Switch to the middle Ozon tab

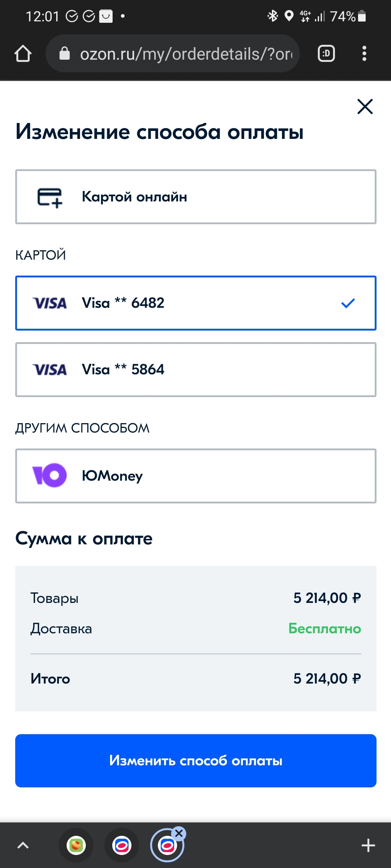click(122, 845)
